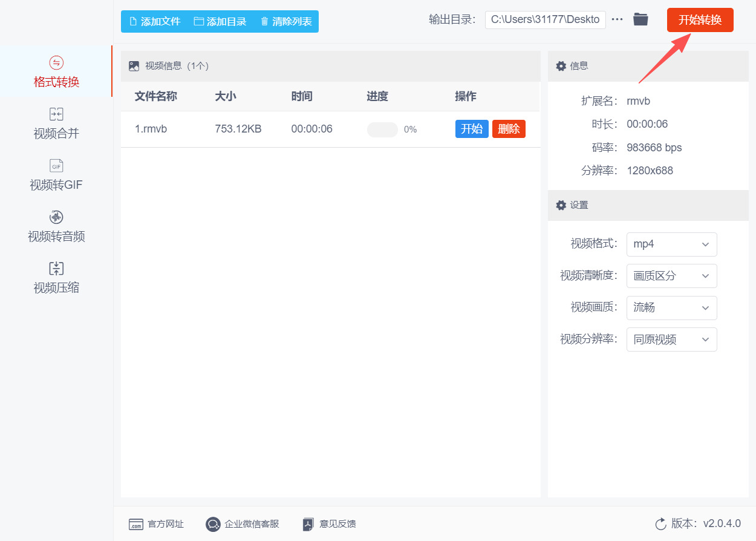
Task: Click the 格式转换 swap icon in sidebar
Action: coord(56,63)
